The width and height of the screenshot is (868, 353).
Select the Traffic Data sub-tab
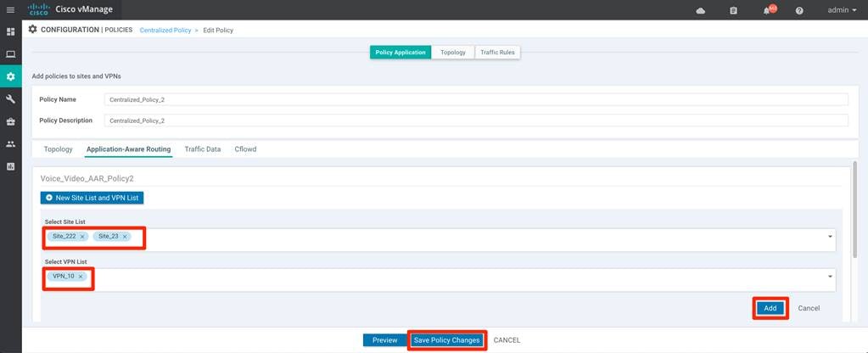point(203,149)
